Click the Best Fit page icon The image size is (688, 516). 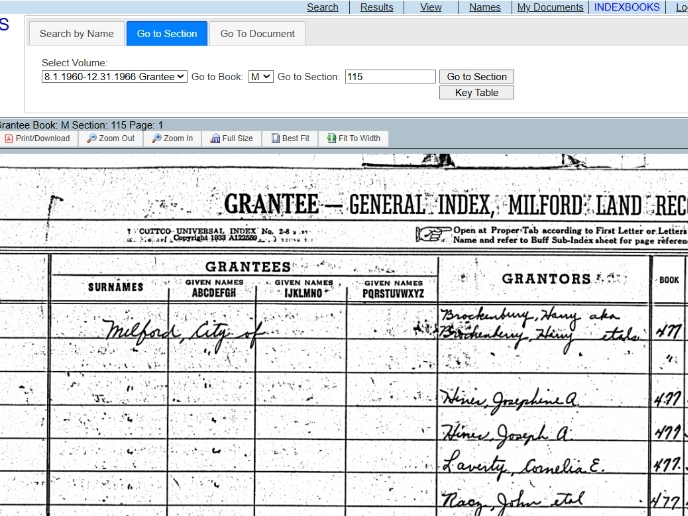pos(276,139)
